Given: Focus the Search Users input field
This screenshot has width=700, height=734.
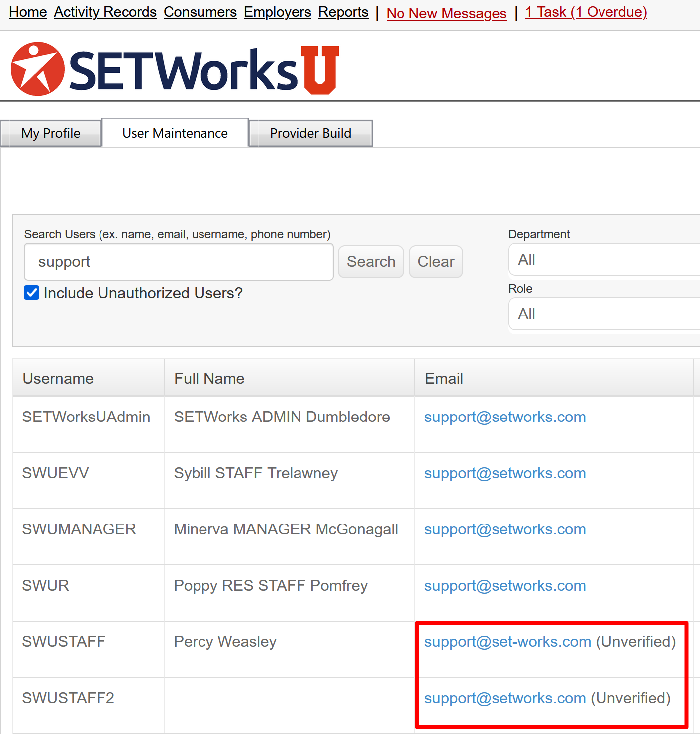Looking at the screenshot, I should click(179, 262).
